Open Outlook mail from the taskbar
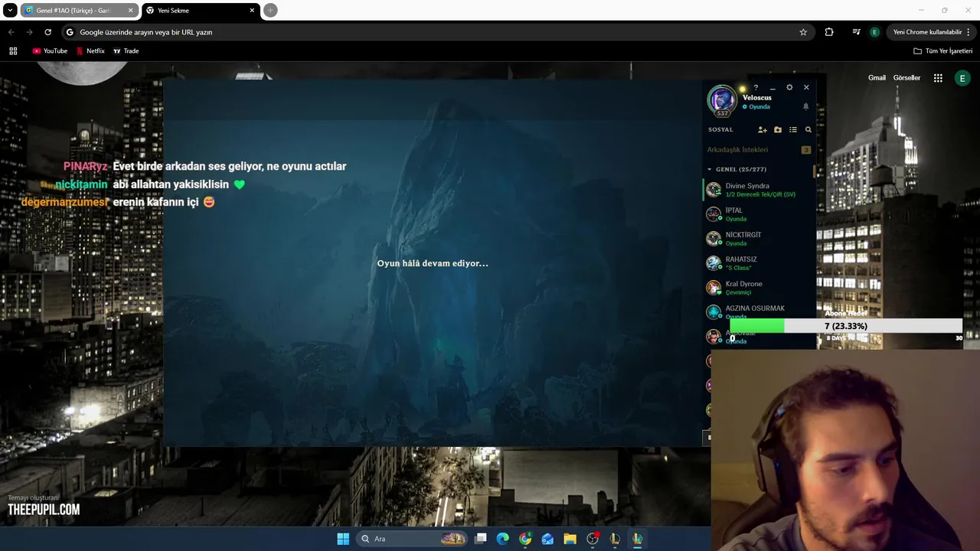This screenshot has width=980, height=551. 547,539
